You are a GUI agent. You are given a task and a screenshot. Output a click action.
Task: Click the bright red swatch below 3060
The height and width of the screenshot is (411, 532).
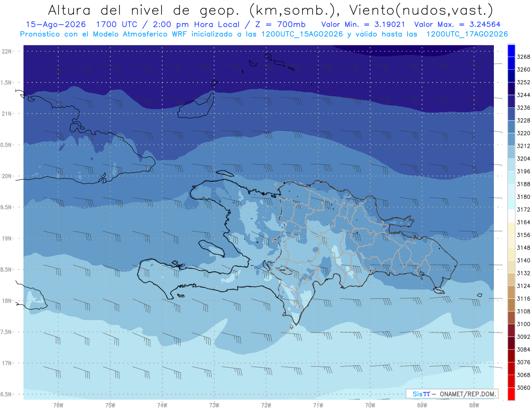tap(511, 394)
